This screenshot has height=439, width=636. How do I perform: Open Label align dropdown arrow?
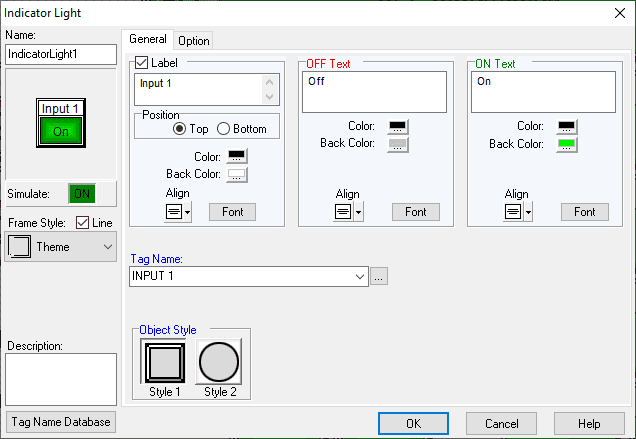tap(187, 212)
